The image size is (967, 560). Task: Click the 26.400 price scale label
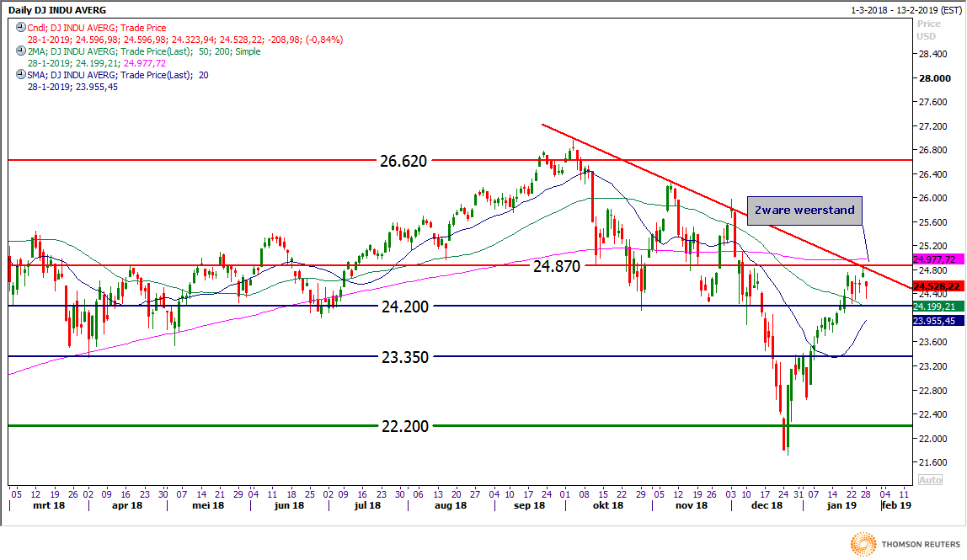[x=933, y=174]
